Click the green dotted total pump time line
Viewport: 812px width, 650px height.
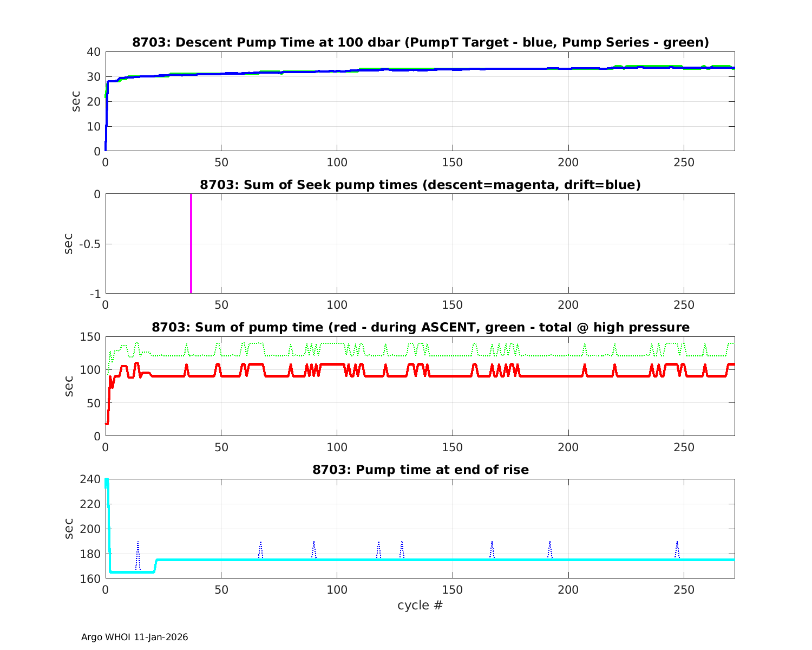(x=541, y=355)
